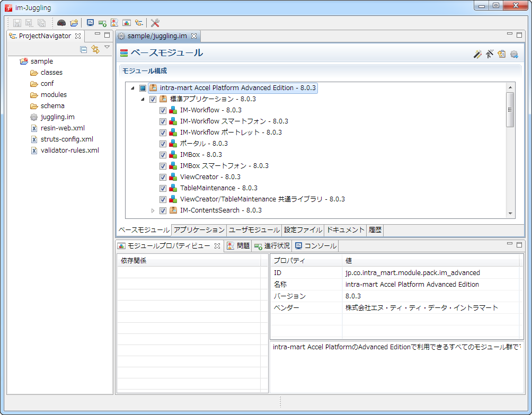The height and width of the screenshot is (415, 532).
Task: Click the magic wand wizard icon in the editor header
Action: tap(478, 54)
